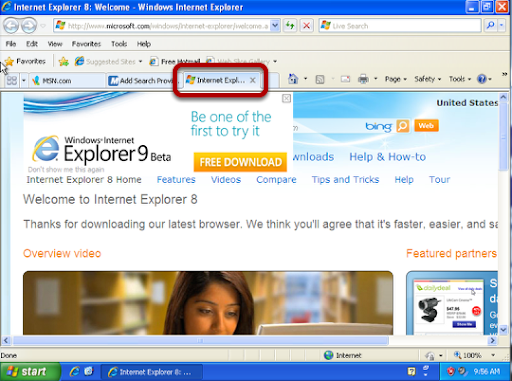Open the Favorites menu in menu bar

86,44
